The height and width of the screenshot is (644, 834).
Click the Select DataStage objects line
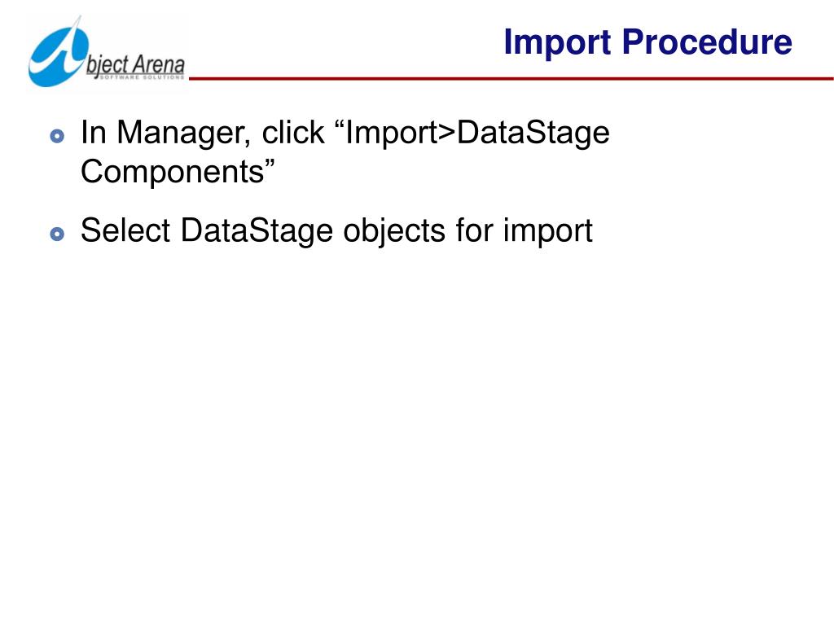(x=336, y=231)
